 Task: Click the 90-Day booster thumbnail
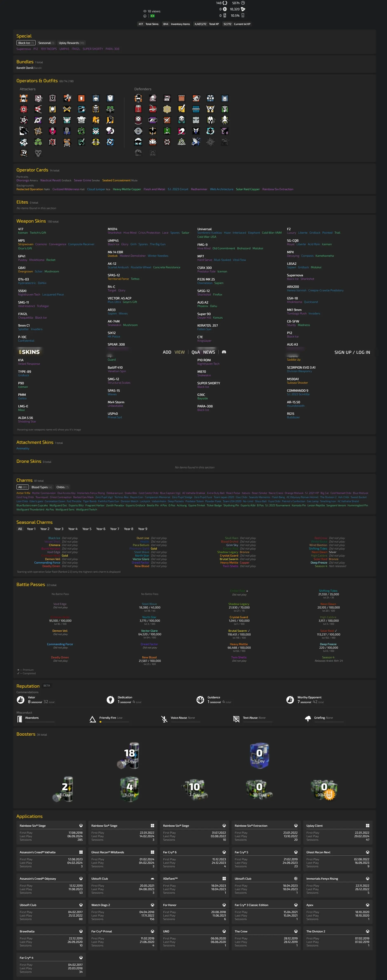click(x=324, y=789)
